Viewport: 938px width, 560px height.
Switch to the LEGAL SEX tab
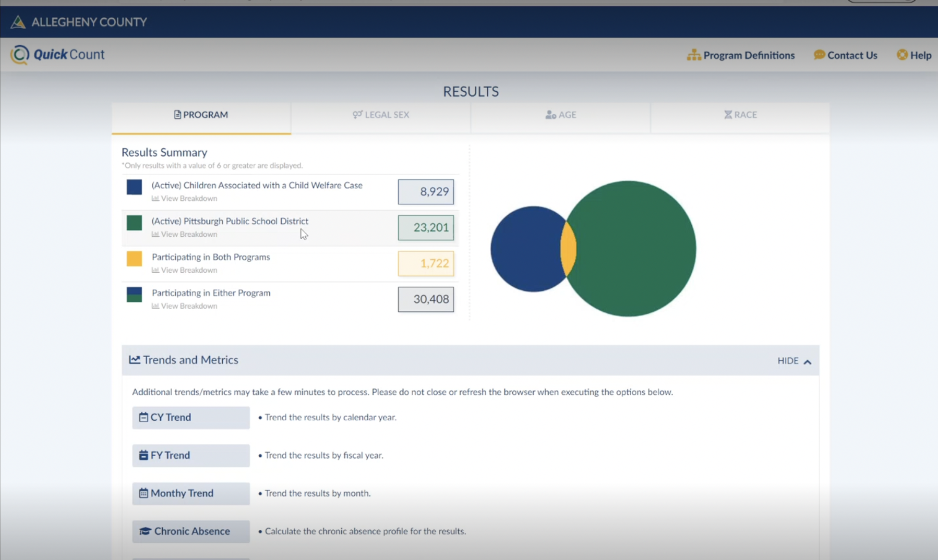pyautogui.click(x=381, y=117)
